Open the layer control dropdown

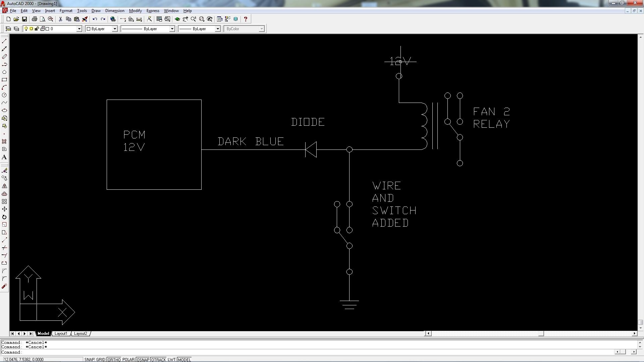pyautogui.click(x=79, y=29)
